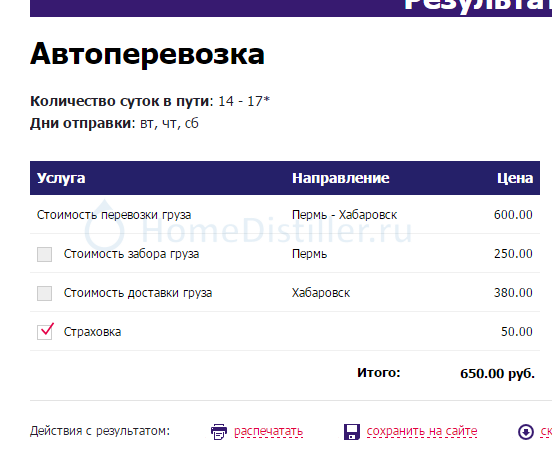Click the 600.00 price value

(x=513, y=214)
